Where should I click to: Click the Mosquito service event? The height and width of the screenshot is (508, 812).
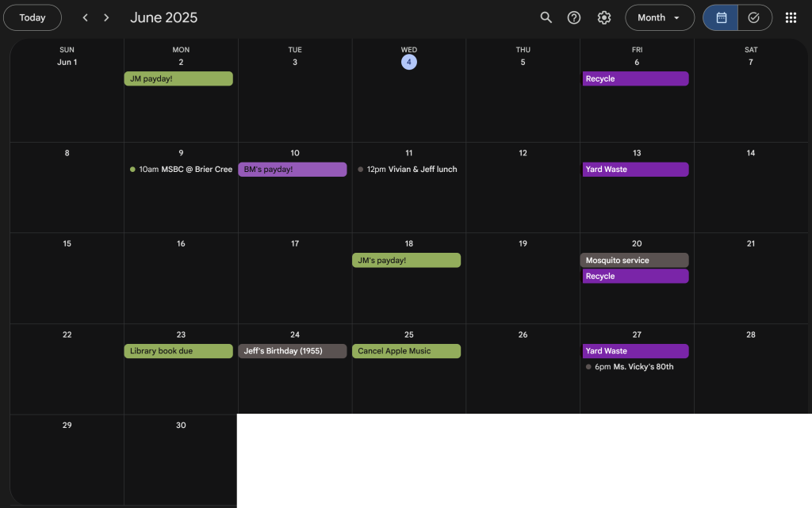click(634, 260)
